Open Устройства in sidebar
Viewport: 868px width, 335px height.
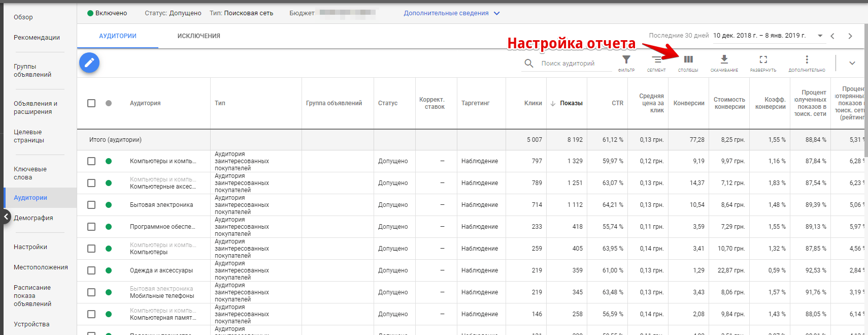click(x=31, y=324)
